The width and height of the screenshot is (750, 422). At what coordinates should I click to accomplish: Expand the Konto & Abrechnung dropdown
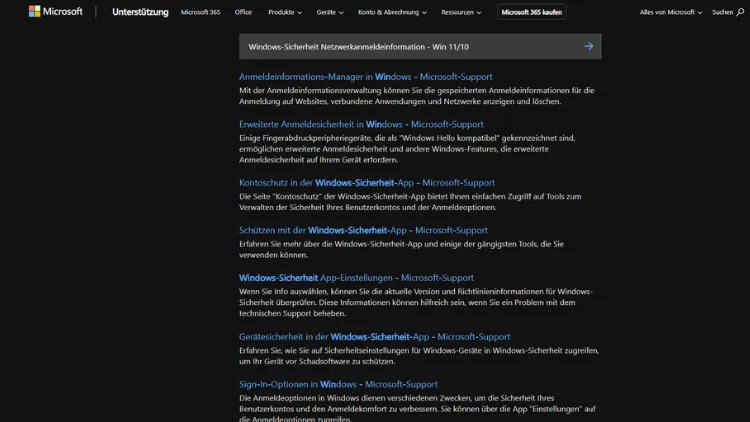point(392,12)
